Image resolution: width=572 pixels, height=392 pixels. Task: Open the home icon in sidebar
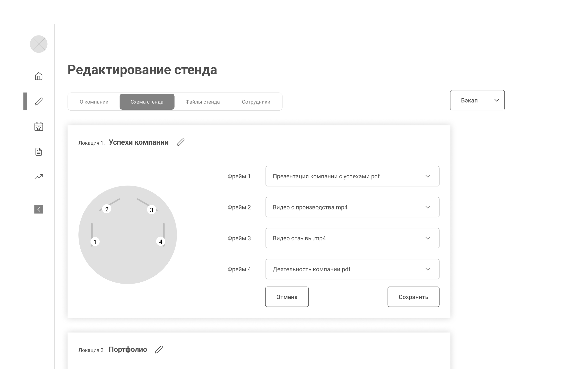point(39,76)
